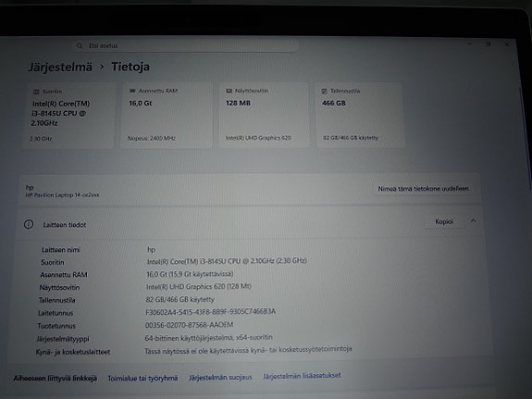Go back to Järjestelmä breadcrumb
532x399 pixels.
(x=60, y=67)
